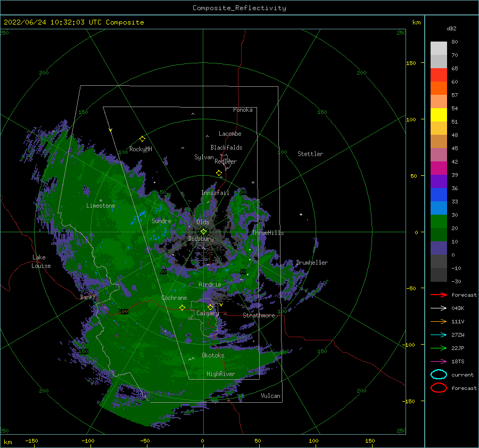Image resolution: width=479 pixels, height=448 pixels.
Task: Click the Banff label
Action: pyautogui.click(x=88, y=297)
